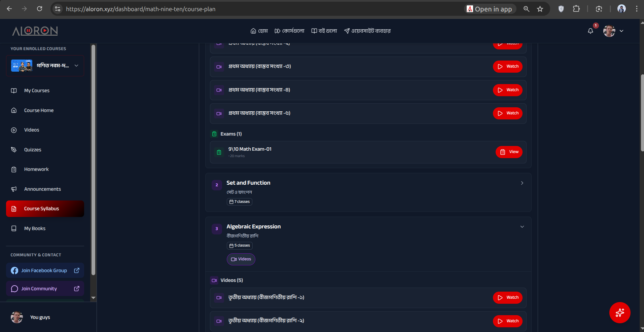Click Open in app button in address bar
644x332 pixels.
coord(490,9)
